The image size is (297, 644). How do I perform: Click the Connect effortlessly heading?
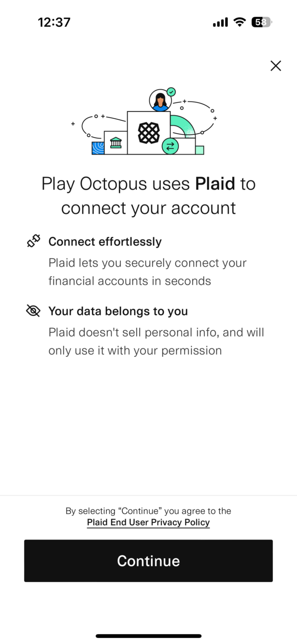104,242
